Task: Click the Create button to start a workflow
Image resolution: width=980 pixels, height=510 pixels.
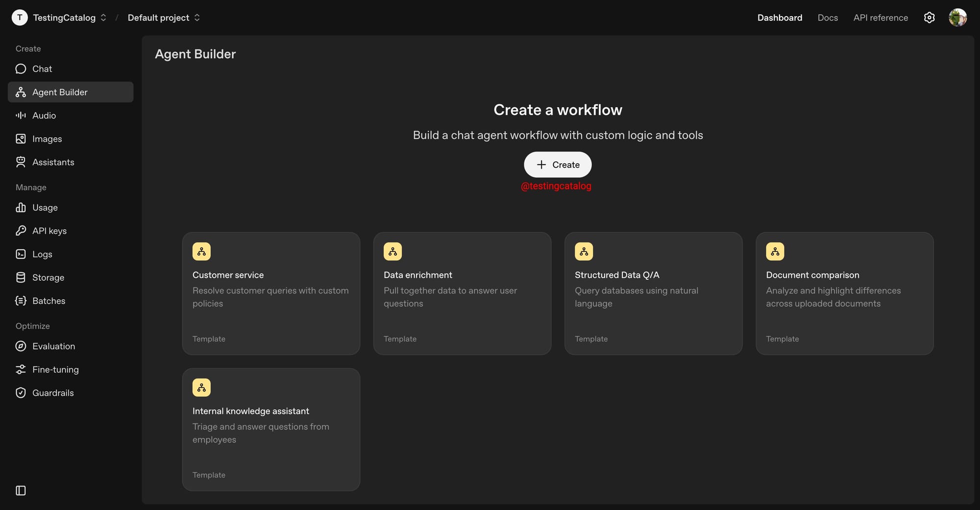Action: click(x=557, y=165)
